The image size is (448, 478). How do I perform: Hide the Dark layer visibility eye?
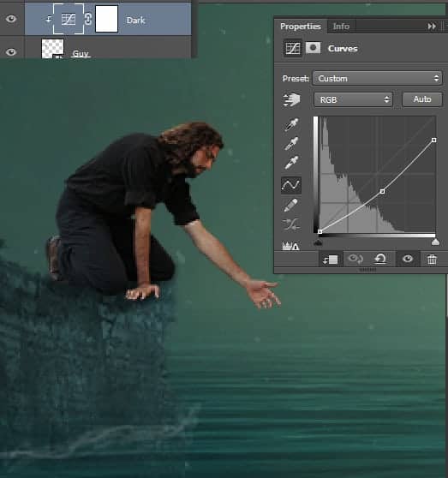coord(11,19)
